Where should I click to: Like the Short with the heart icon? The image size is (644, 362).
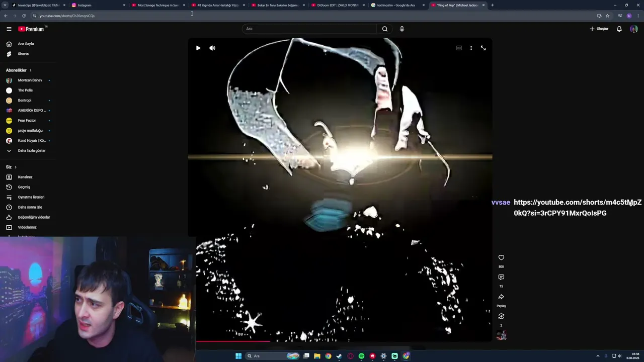[x=501, y=258]
